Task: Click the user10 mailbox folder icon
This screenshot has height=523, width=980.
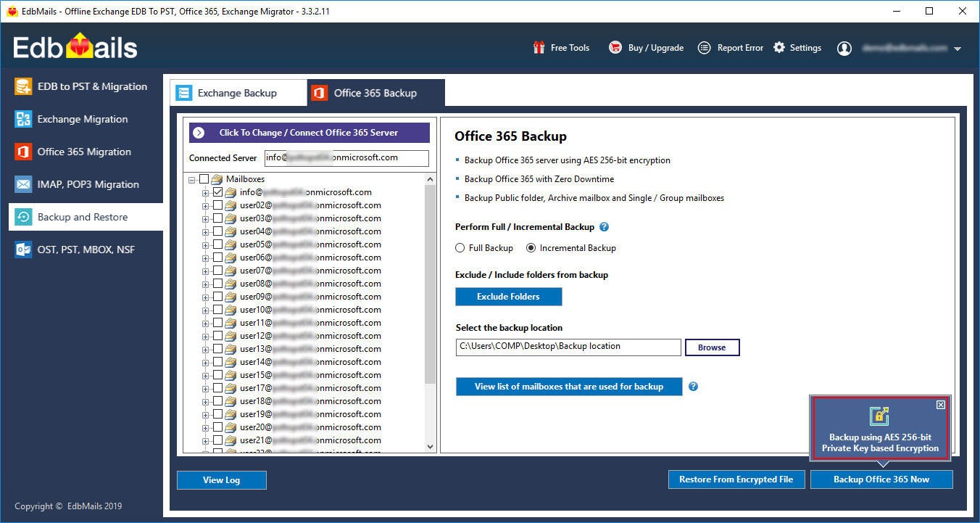Action: point(231,310)
